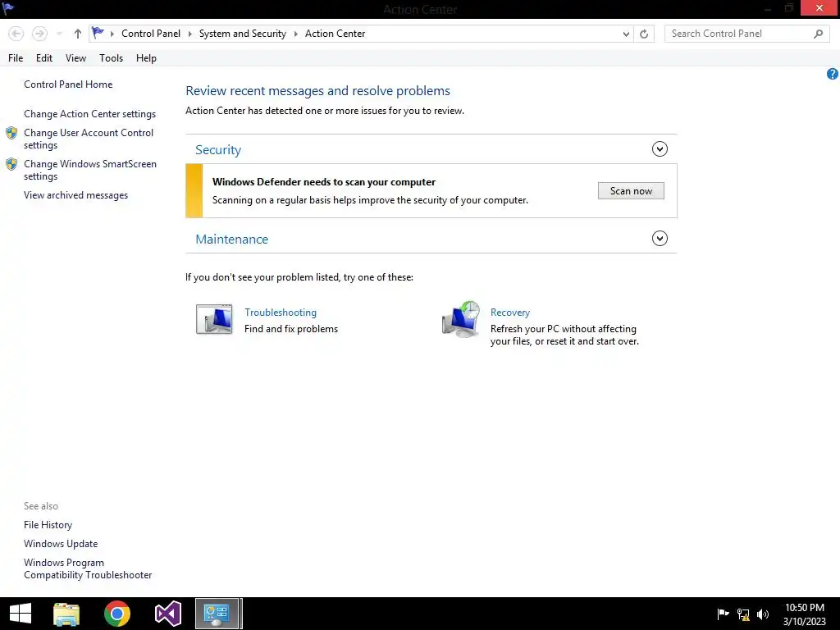Screen dimensions: 840x630
Task: Open the Tools menu
Action: click(111, 58)
